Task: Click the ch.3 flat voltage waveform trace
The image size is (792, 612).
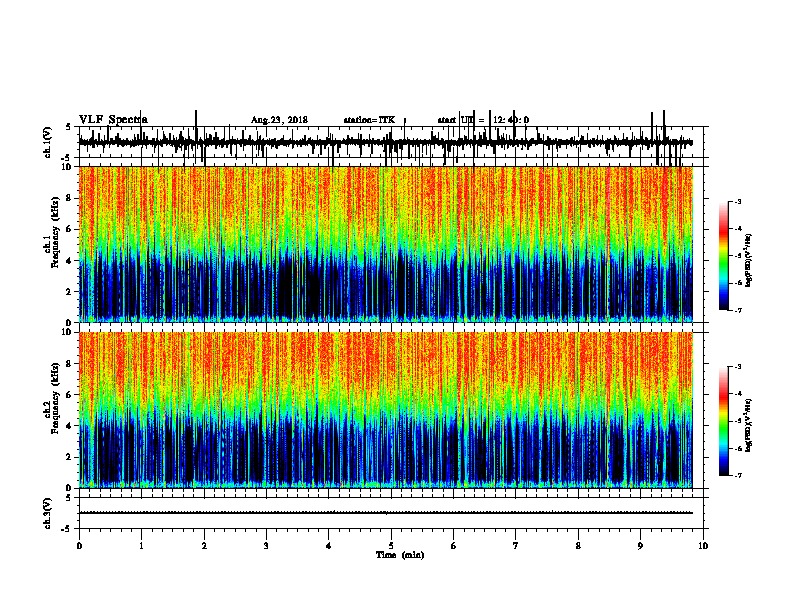Action: coord(386,513)
